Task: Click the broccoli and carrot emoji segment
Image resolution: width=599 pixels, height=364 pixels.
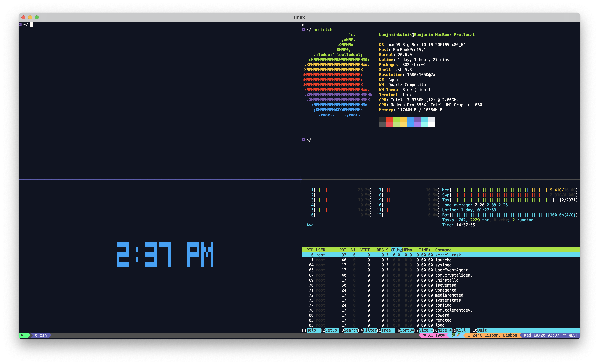Action: pos(456,335)
